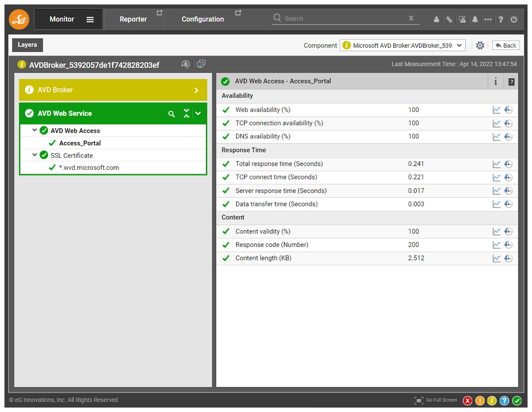Open graph for TCP connection availability (%)
Viewport: 532px width, 412px height.
pos(497,123)
